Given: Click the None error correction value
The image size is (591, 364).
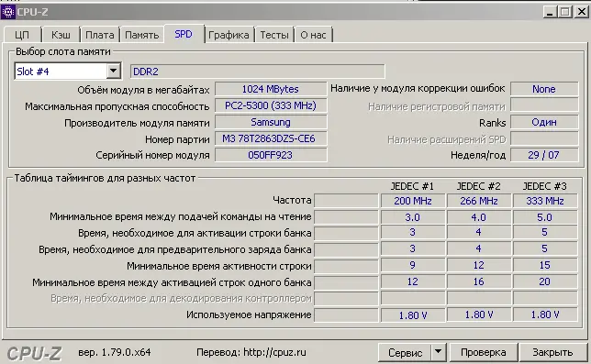Looking at the screenshot, I should tap(544, 89).
